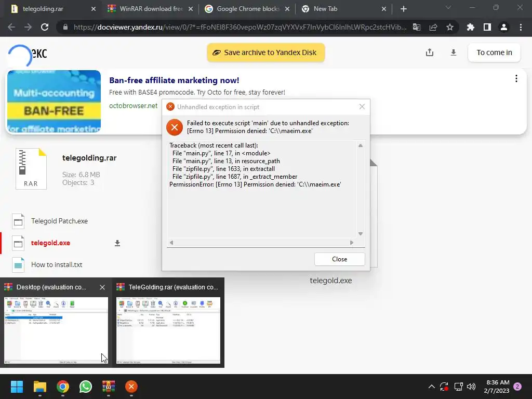The height and width of the screenshot is (399, 532).
Task: Download archive via header download icon
Action: click(453, 52)
